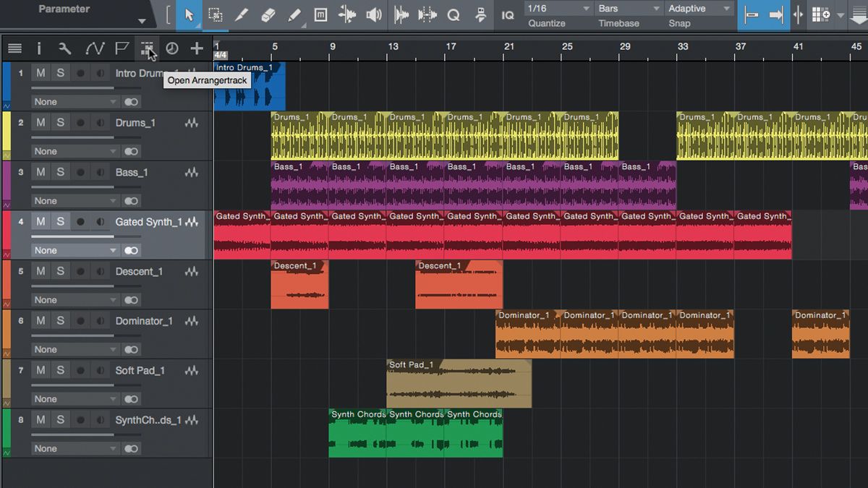Viewport: 868px width, 488px height.
Task: Arm the Dominator_1 track for recording
Action: click(x=82, y=320)
